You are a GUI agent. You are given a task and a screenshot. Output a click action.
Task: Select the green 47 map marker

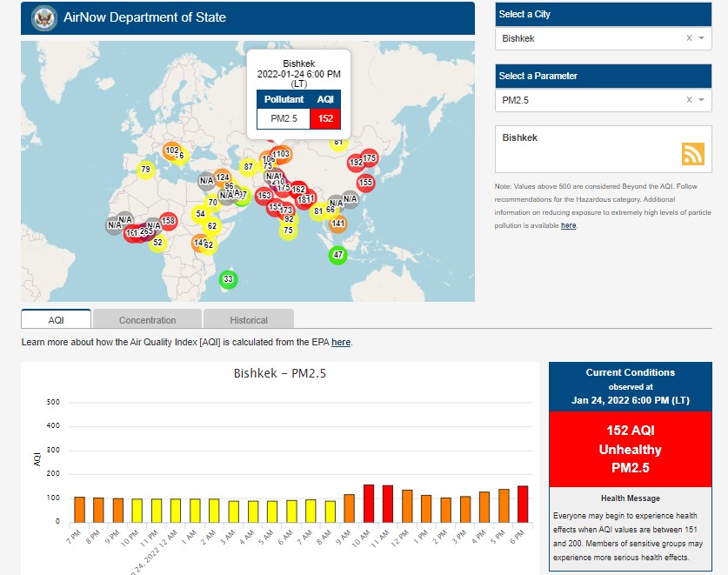coord(338,255)
